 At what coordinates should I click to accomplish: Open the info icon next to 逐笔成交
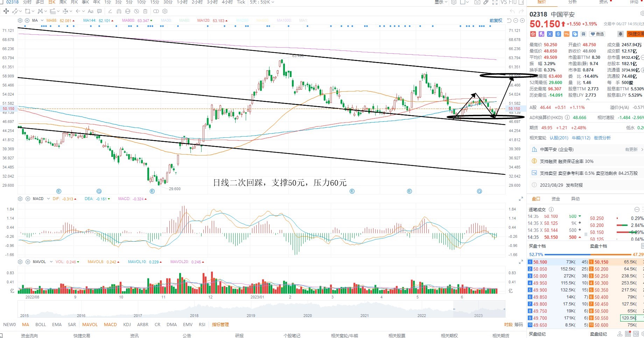[x=551, y=209]
